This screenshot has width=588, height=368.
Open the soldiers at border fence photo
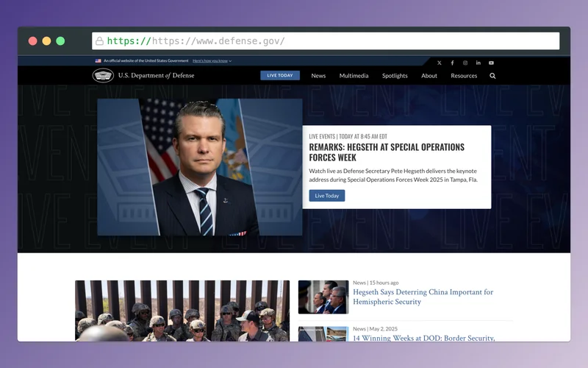click(182, 311)
